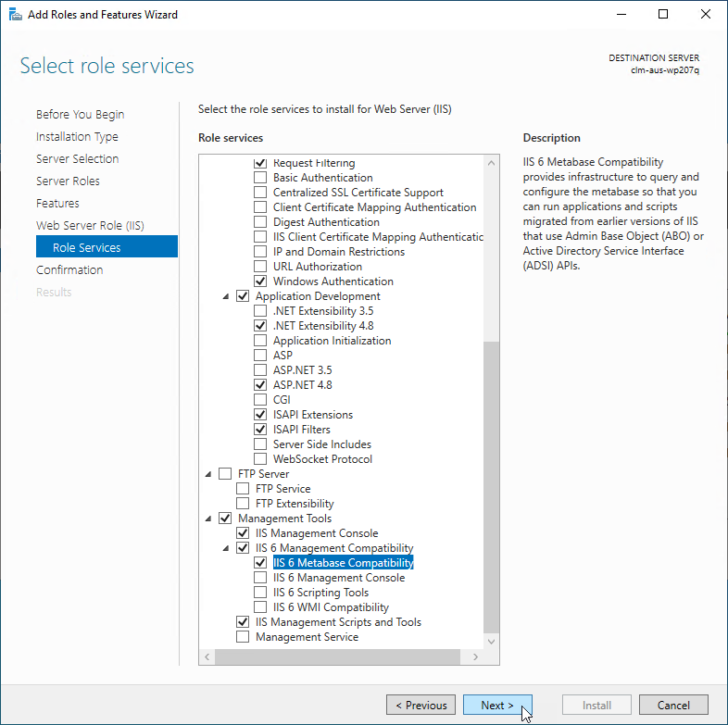Image resolution: width=728 pixels, height=725 pixels.
Task: Click the vertical scrollbar up arrow
Action: click(491, 163)
